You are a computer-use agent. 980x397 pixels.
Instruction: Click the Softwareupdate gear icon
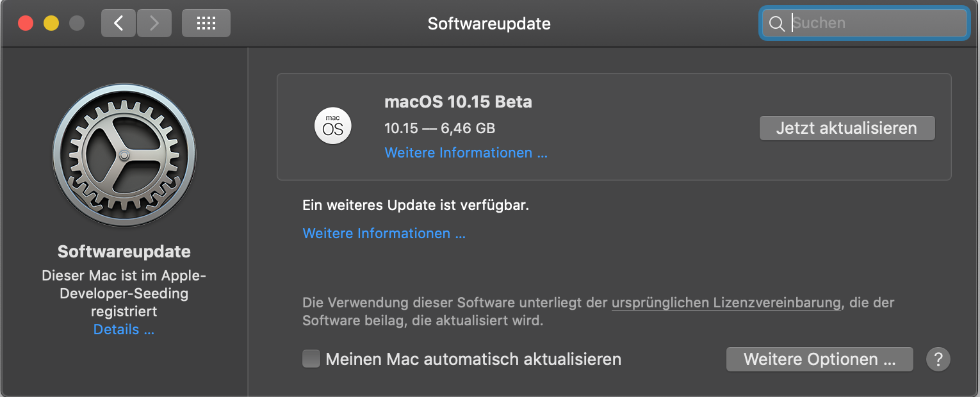(x=124, y=156)
